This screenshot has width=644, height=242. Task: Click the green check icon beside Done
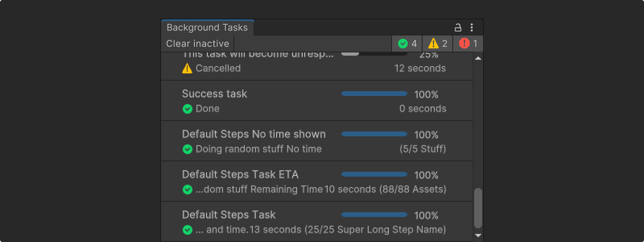[187, 108]
